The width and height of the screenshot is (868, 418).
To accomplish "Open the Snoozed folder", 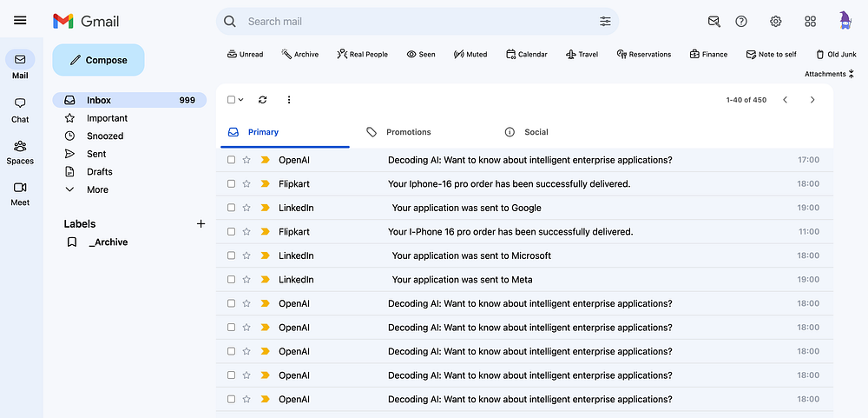I will pyautogui.click(x=105, y=136).
